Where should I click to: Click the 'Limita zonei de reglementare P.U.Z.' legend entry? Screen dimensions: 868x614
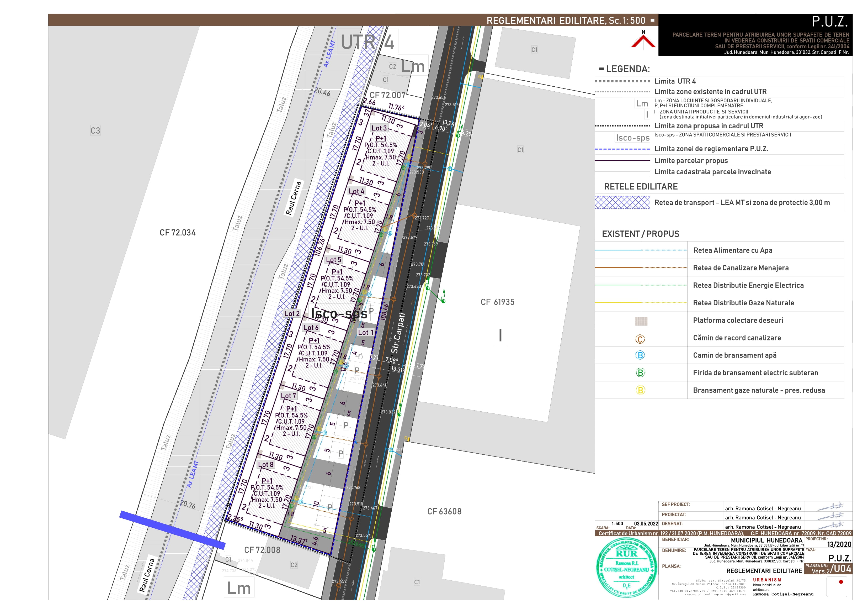click(711, 149)
